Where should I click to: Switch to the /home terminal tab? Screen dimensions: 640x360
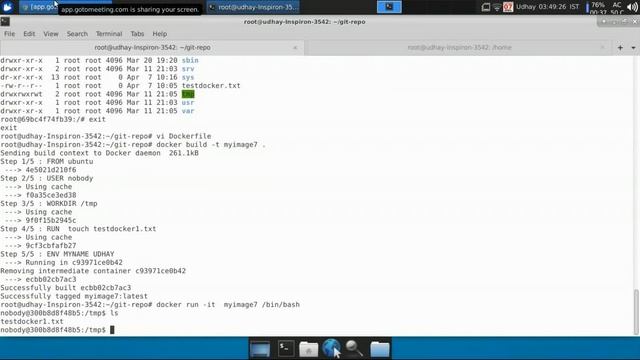tap(459, 48)
